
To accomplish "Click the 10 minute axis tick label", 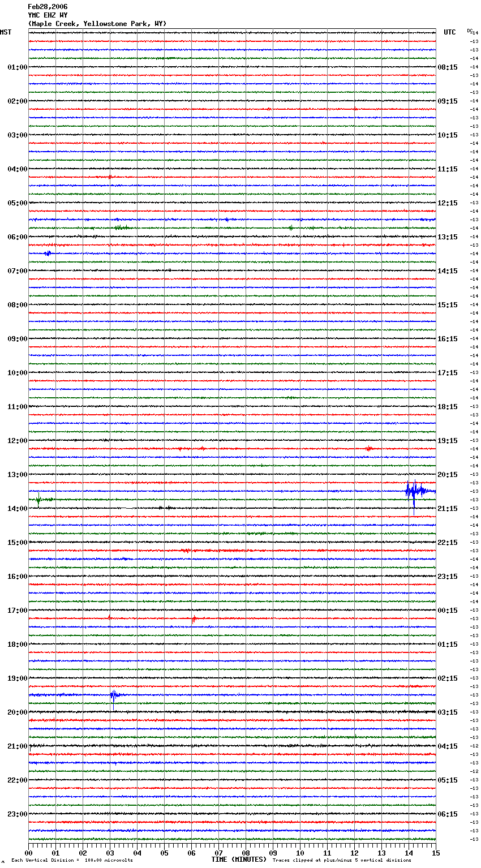I will coord(300,853).
